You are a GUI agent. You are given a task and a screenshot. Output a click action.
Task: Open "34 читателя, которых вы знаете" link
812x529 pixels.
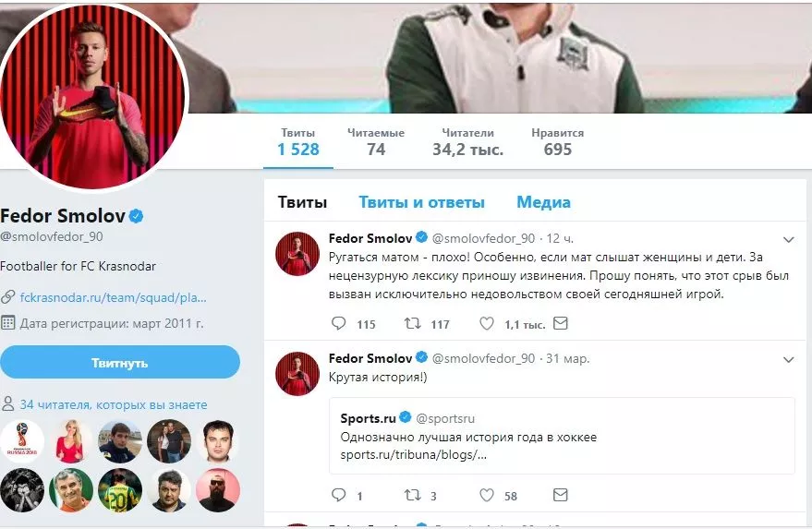113,404
